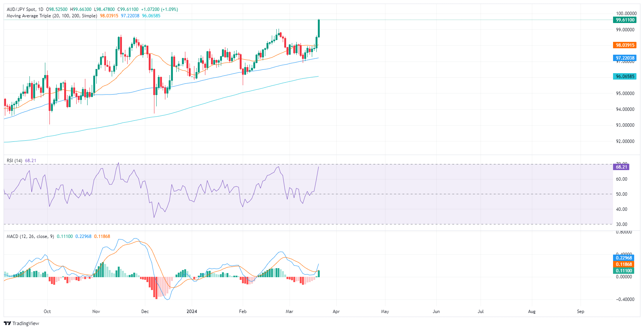Click the Apr label on time axis

(x=336, y=312)
